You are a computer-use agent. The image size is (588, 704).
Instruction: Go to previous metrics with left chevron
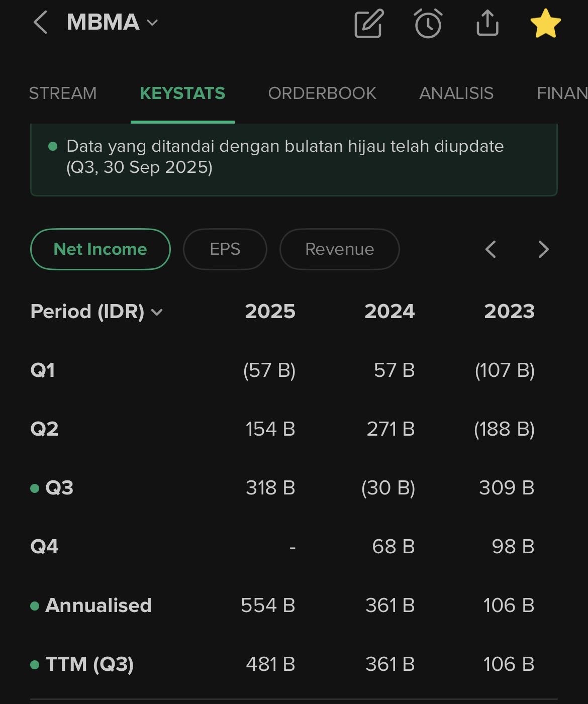coord(491,249)
